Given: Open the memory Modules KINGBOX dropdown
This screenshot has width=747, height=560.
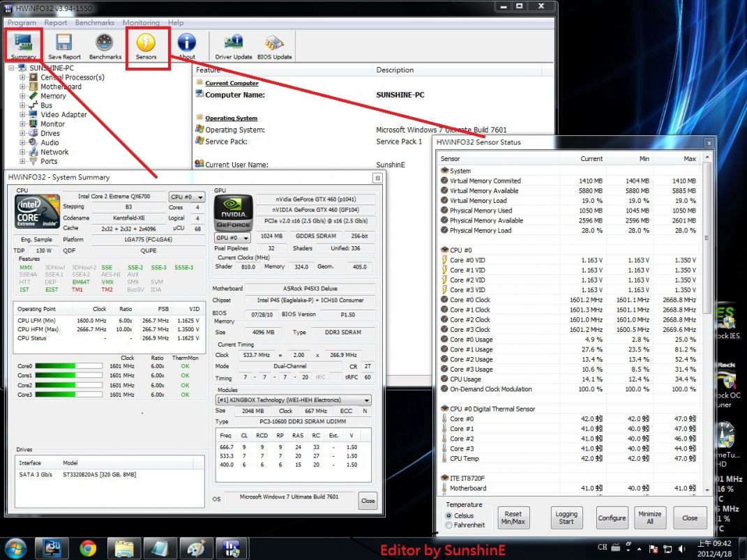Looking at the screenshot, I should (294, 400).
